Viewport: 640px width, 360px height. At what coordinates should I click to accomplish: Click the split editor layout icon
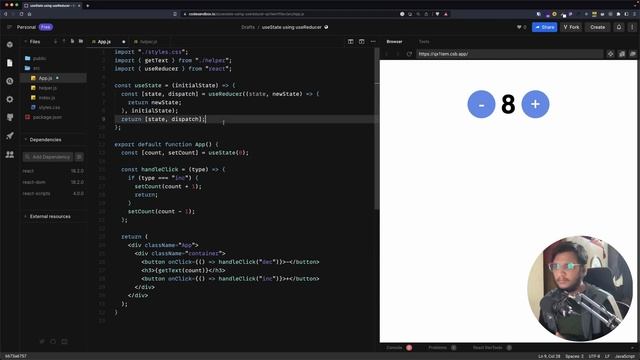351,42
